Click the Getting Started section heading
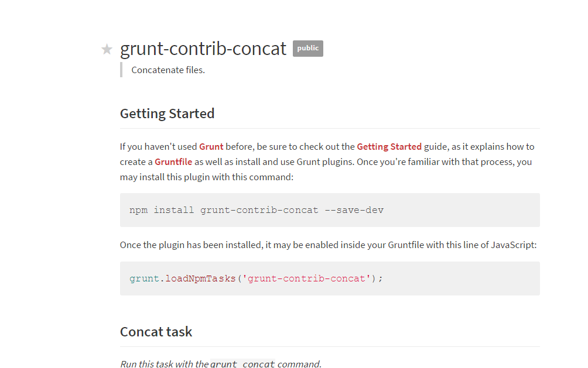This screenshot has width=588, height=368. tap(167, 114)
